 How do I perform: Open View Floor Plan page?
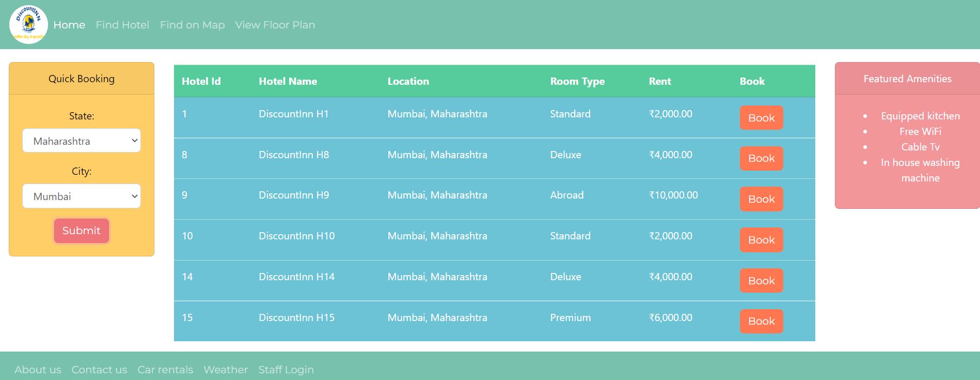click(275, 25)
